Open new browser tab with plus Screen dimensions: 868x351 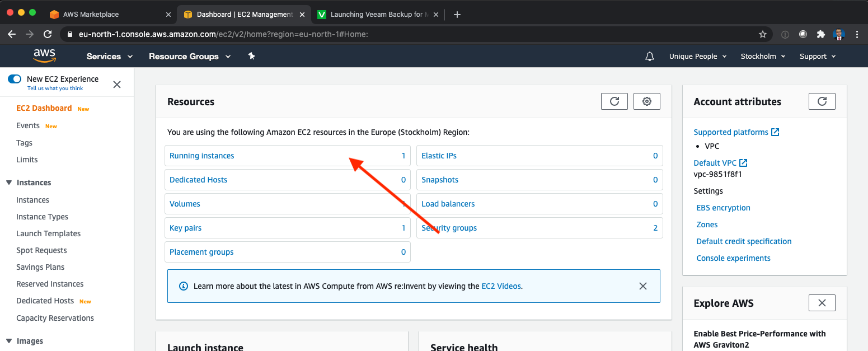(x=457, y=15)
